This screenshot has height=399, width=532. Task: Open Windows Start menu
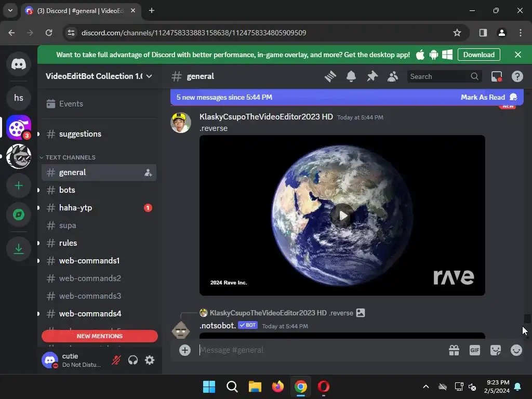pos(209,387)
